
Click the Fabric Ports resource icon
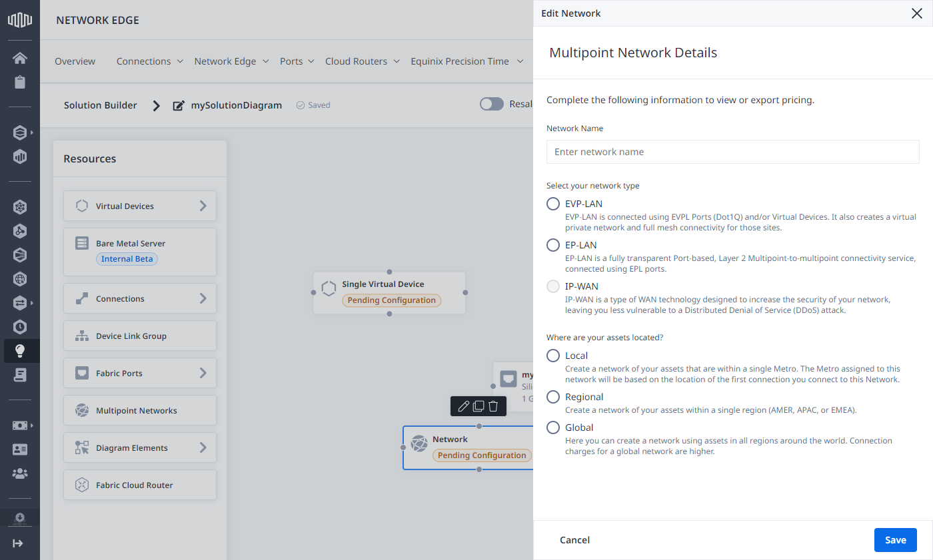click(x=82, y=373)
